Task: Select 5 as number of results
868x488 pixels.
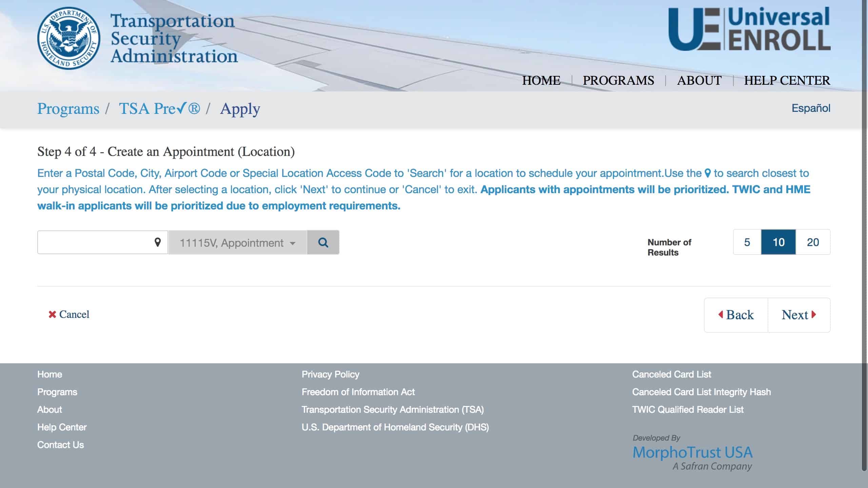Action: (746, 242)
